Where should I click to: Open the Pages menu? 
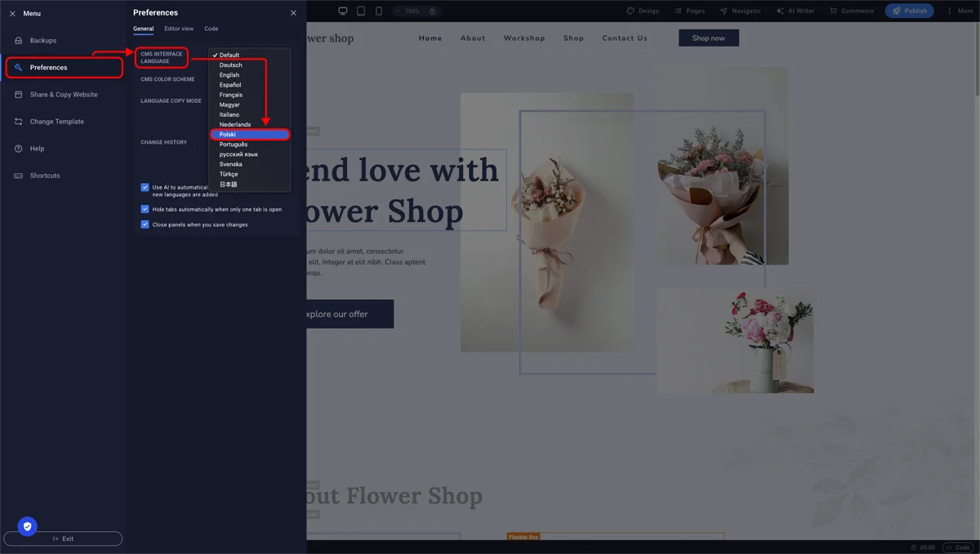(x=690, y=11)
